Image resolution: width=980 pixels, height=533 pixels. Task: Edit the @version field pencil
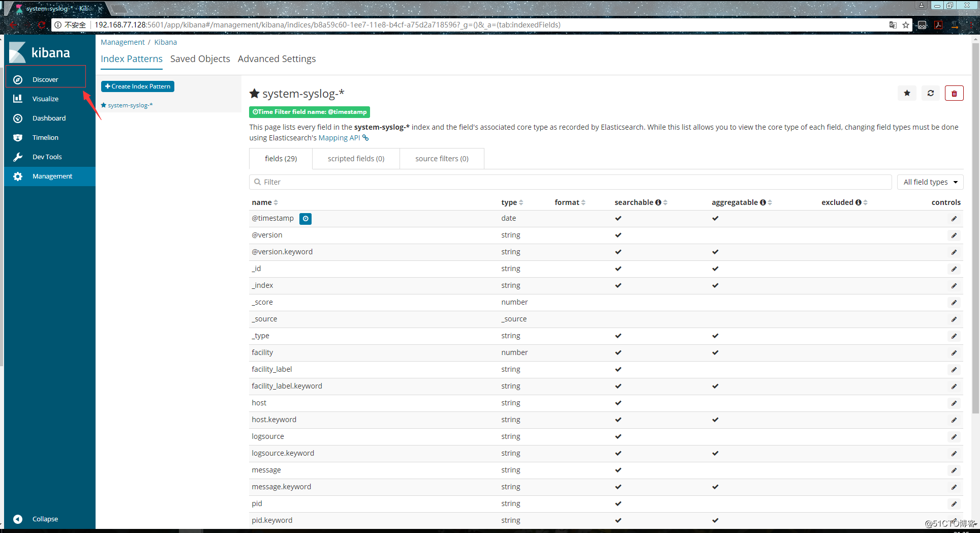click(954, 235)
